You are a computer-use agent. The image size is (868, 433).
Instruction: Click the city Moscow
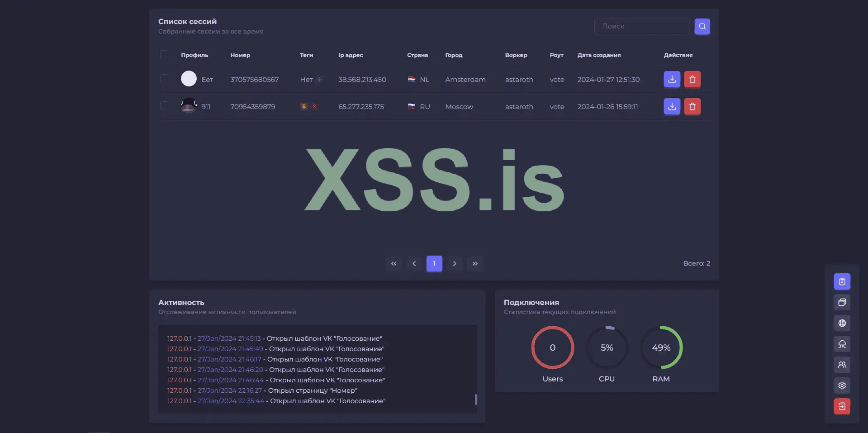click(x=459, y=107)
